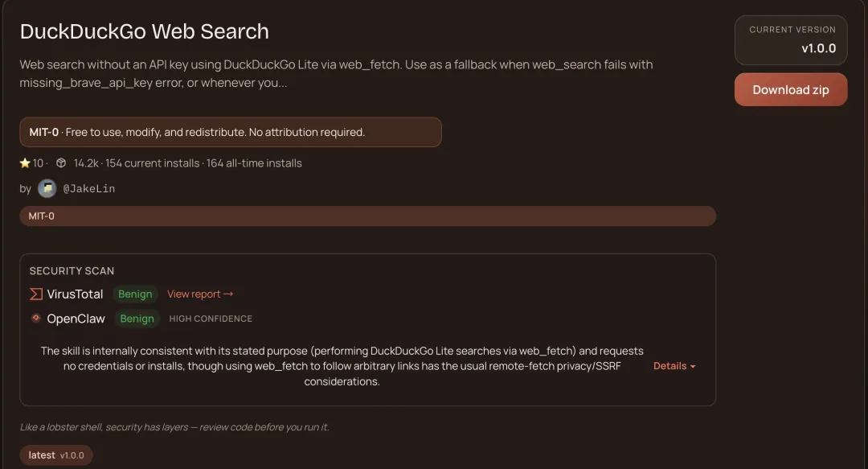868x469 pixels.
Task: Click the OpenClaw scan summary text
Action: coord(342,366)
